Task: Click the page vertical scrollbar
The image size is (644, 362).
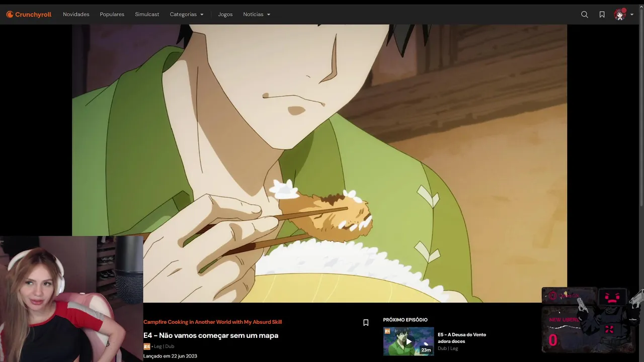Action: (641, 116)
